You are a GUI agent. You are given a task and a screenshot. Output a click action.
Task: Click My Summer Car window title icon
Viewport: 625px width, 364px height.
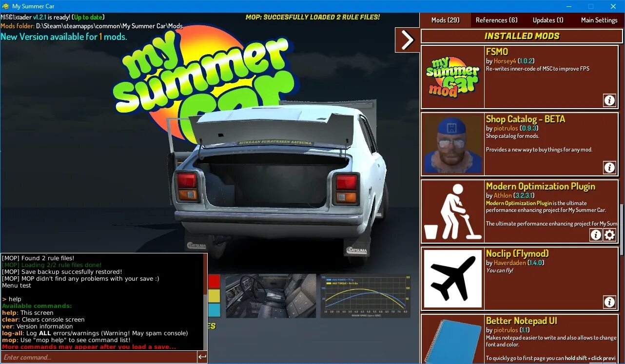point(6,6)
